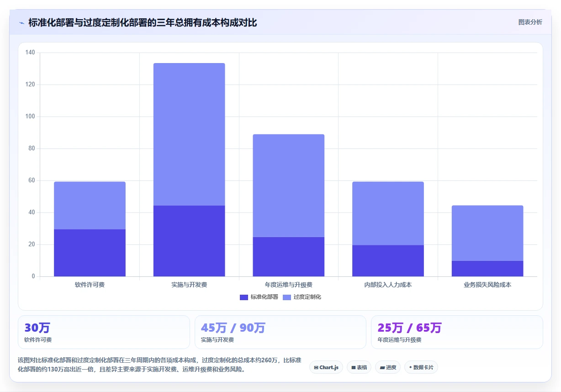
Task: Click the 内部投入人力成本 标准化部署 bar segment
Action: (x=388, y=261)
